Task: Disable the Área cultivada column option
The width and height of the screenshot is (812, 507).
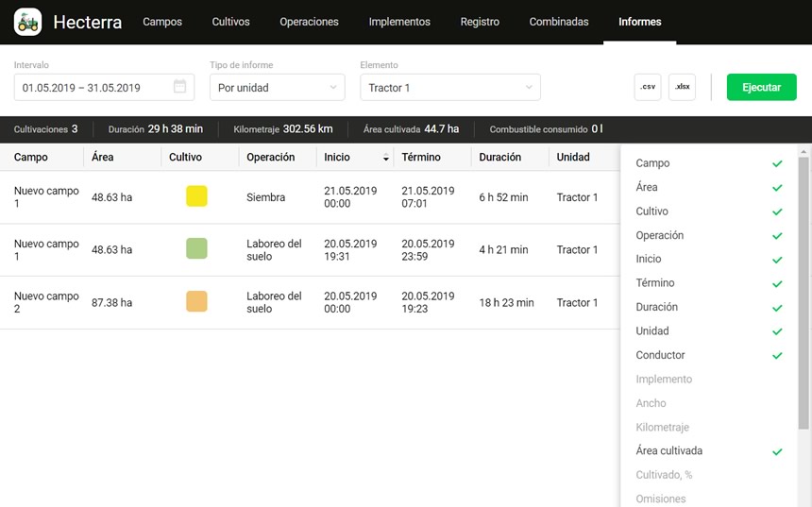Action: click(776, 451)
